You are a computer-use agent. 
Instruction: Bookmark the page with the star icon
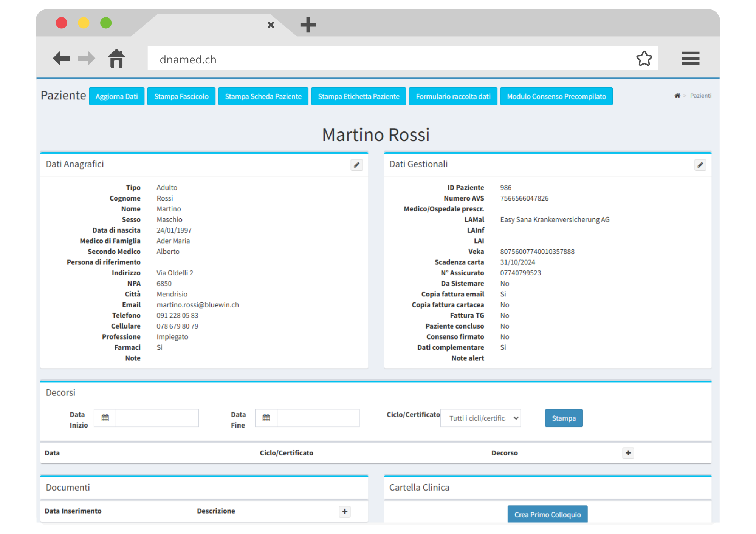(644, 59)
